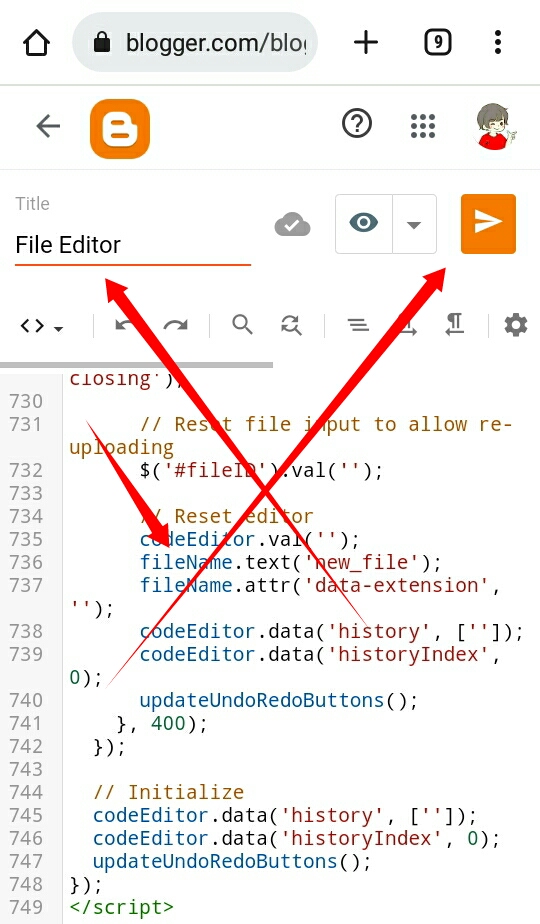
Task: Go back with the Blogger back arrow
Action: pyautogui.click(x=48, y=126)
